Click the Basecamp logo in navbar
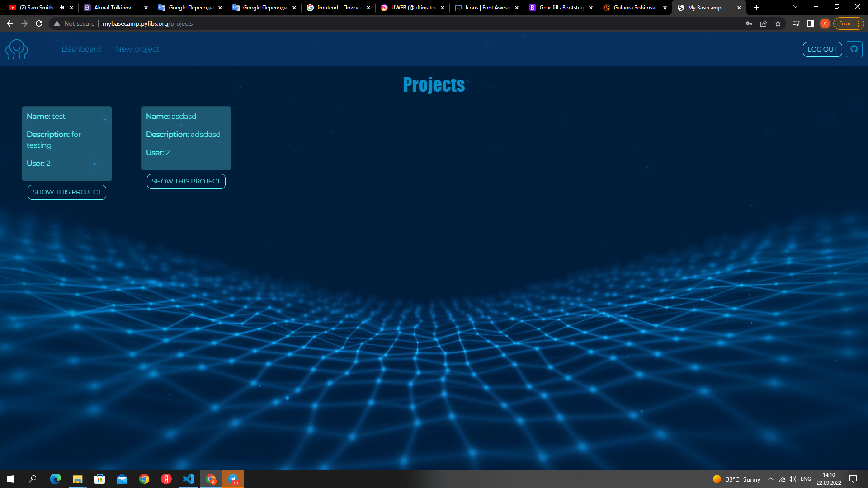 pos(17,49)
